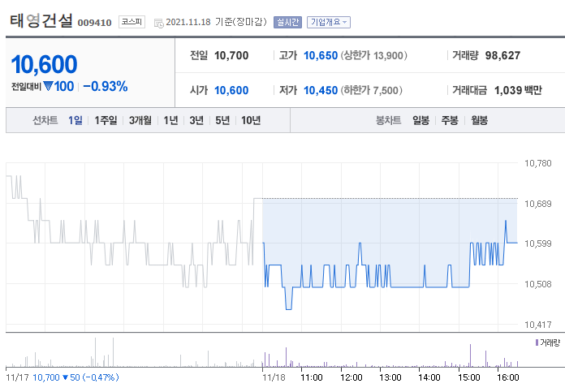
Task: Click the calendar icon beside 2021.11.18
Action: pos(158,24)
